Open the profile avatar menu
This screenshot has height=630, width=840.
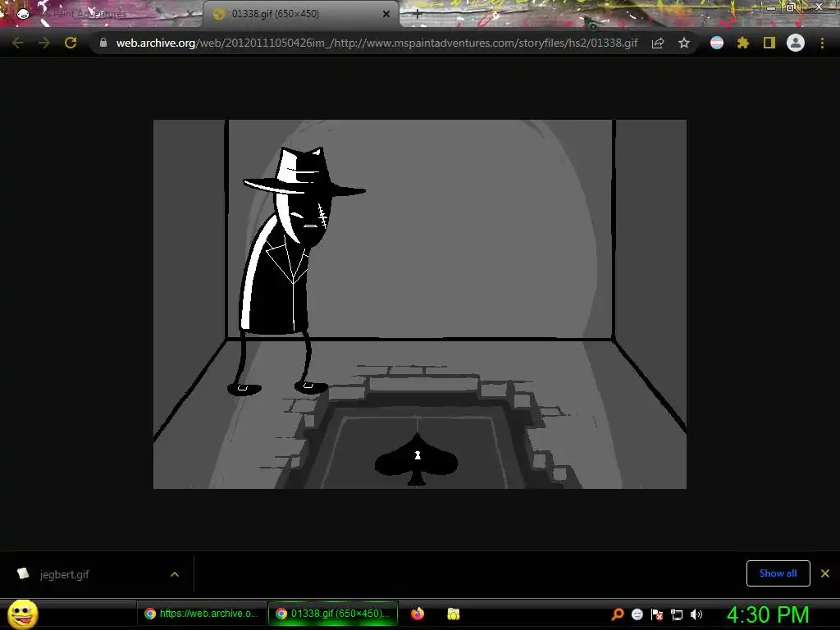(796, 43)
